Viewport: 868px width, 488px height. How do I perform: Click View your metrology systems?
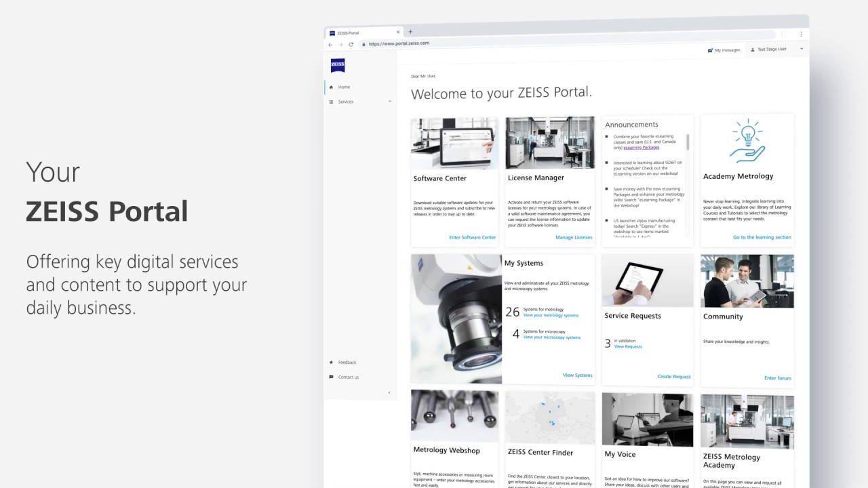click(551, 315)
